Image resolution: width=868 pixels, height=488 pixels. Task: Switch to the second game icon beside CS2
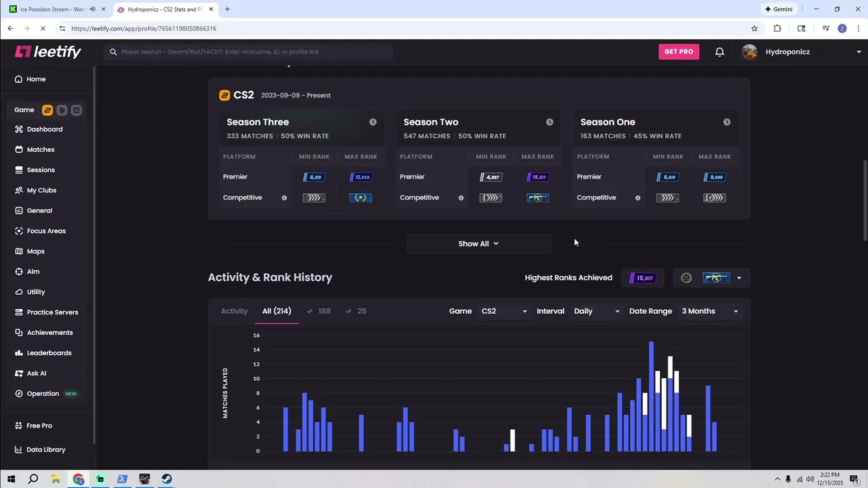point(62,110)
